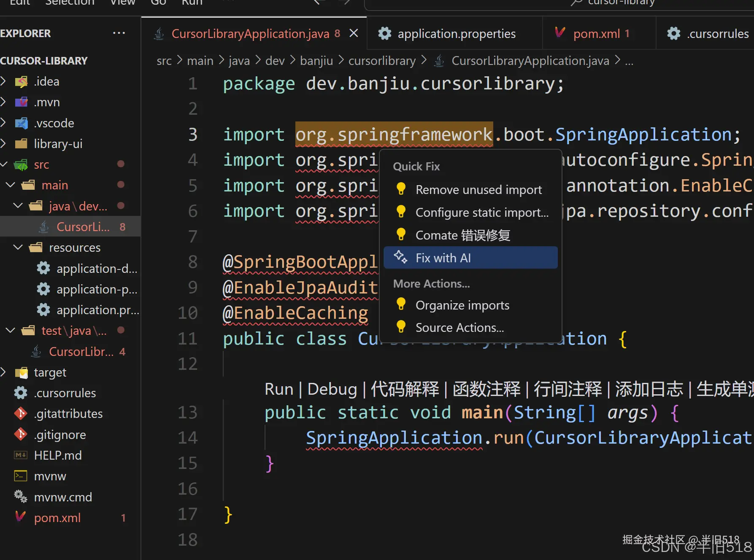Click the HELP.md markdown icon
The width and height of the screenshot is (754, 560).
click(21, 455)
